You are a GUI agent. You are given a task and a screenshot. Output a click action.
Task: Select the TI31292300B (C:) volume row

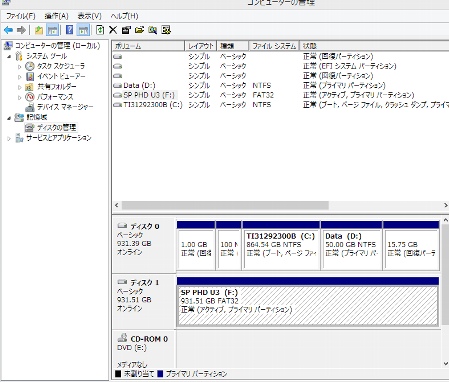[x=280, y=105]
